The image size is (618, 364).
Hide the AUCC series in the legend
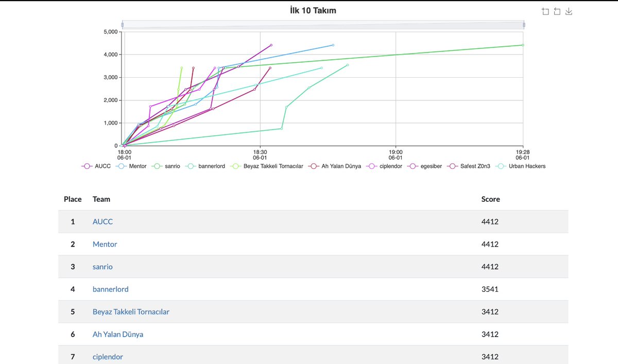pyautogui.click(x=96, y=166)
